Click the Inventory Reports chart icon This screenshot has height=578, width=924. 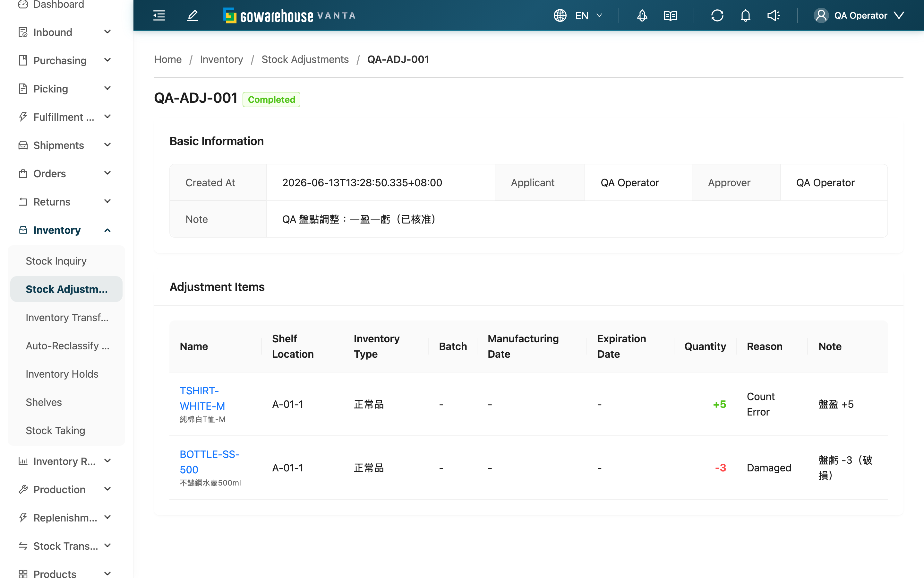tap(23, 461)
